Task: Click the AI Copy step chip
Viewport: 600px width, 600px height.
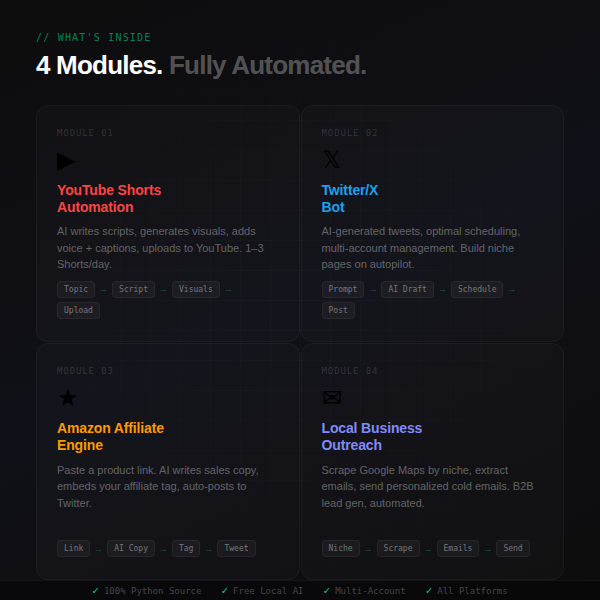Action: 131,548
